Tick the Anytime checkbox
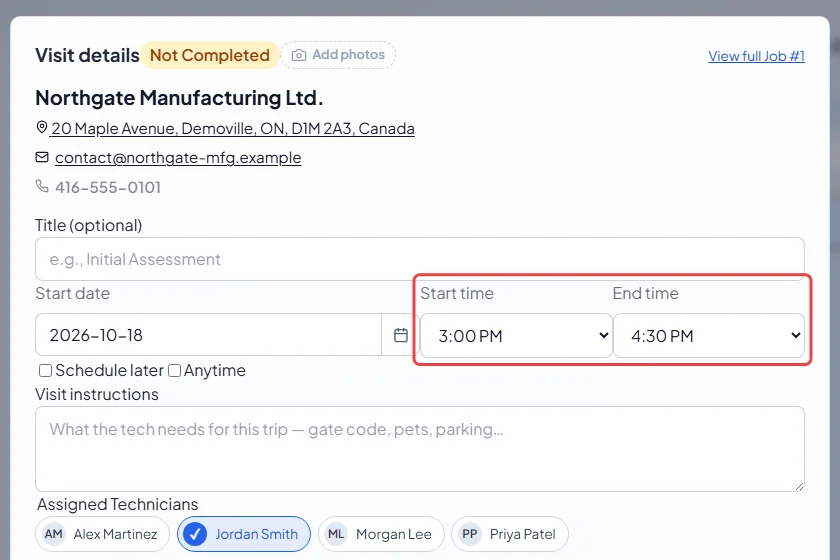 tap(175, 371)
